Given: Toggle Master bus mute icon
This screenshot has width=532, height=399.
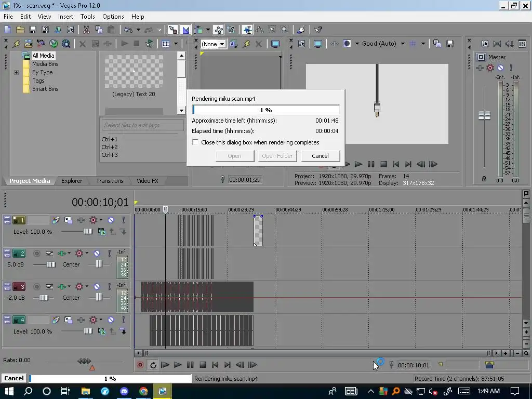Looking at the screenshot, I should 500,68.
